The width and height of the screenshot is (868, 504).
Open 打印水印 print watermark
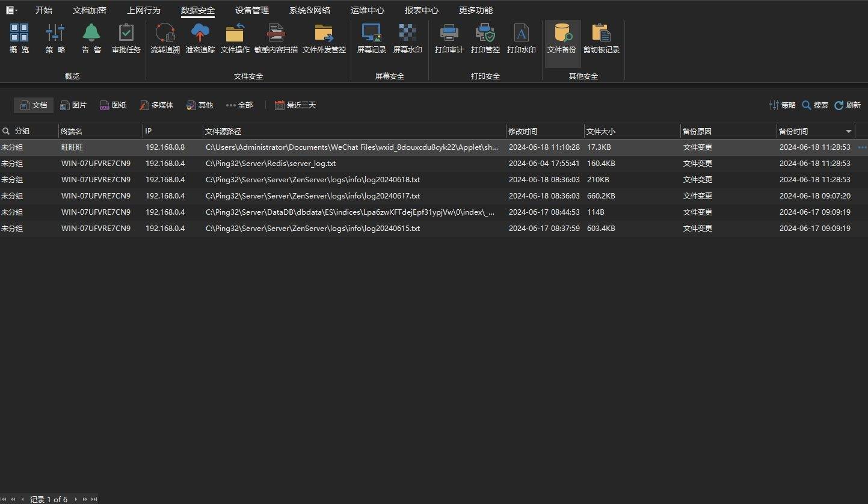point(522,38)
